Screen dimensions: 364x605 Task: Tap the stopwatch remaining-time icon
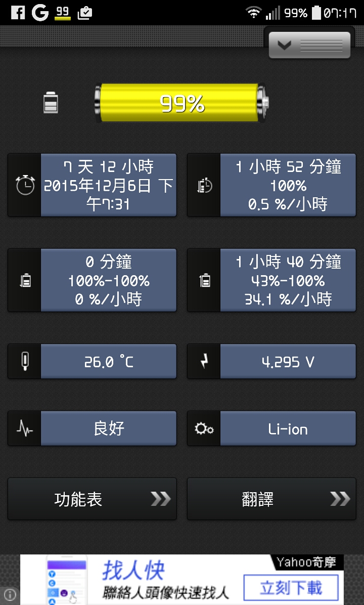25,185
